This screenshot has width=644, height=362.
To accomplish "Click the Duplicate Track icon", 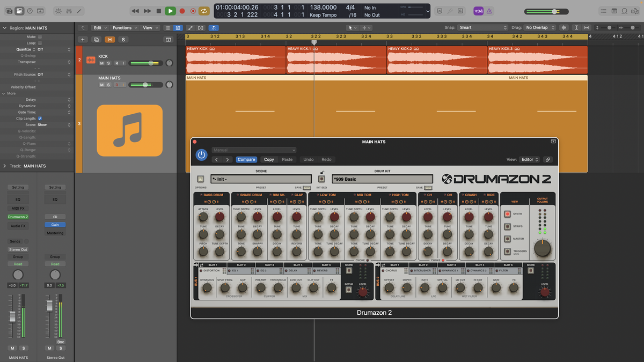I will coord(97,39).
